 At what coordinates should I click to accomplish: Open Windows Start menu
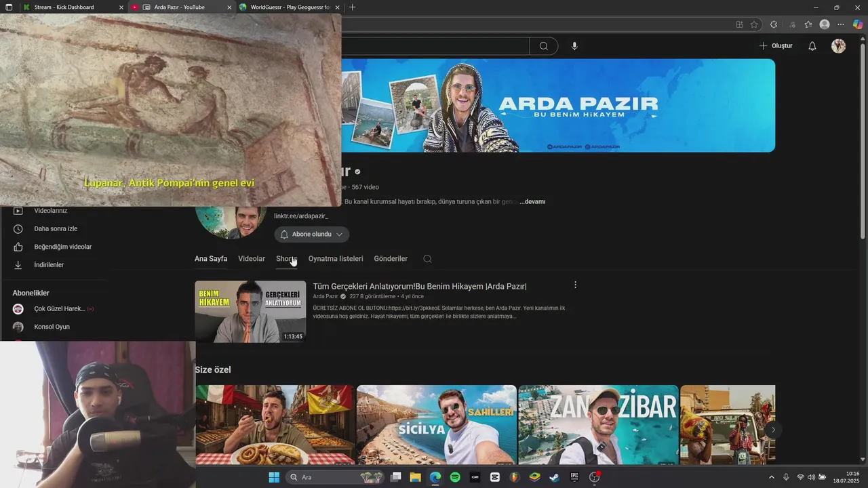274,477
